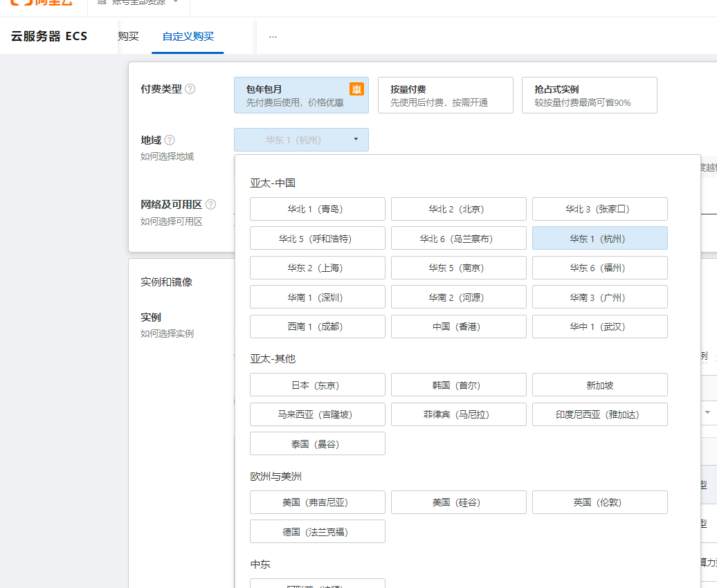The height and width of the screenshot is (588, 717).
Task: Choose region 华东 2 (上海)
Action: (318, 268)
